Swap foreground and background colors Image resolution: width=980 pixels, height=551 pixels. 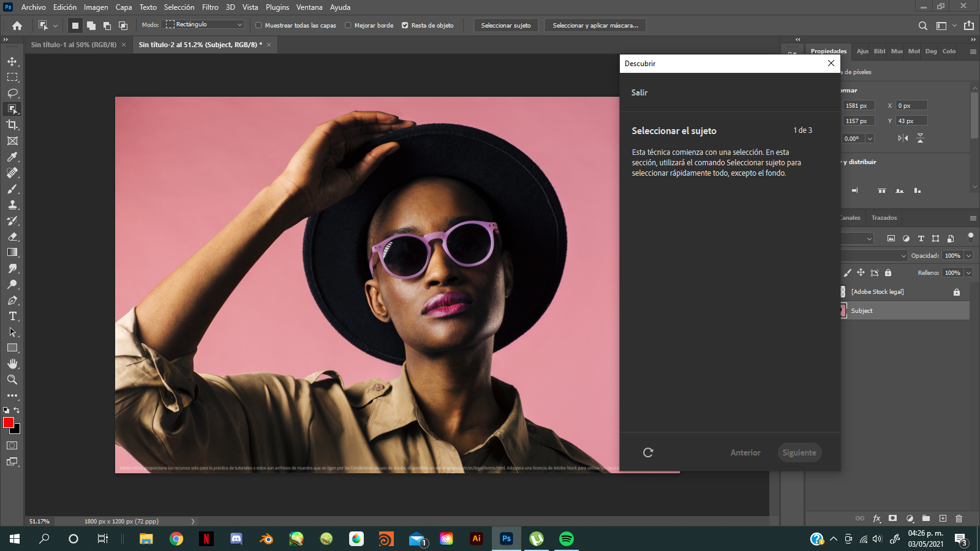click(17, 410)
